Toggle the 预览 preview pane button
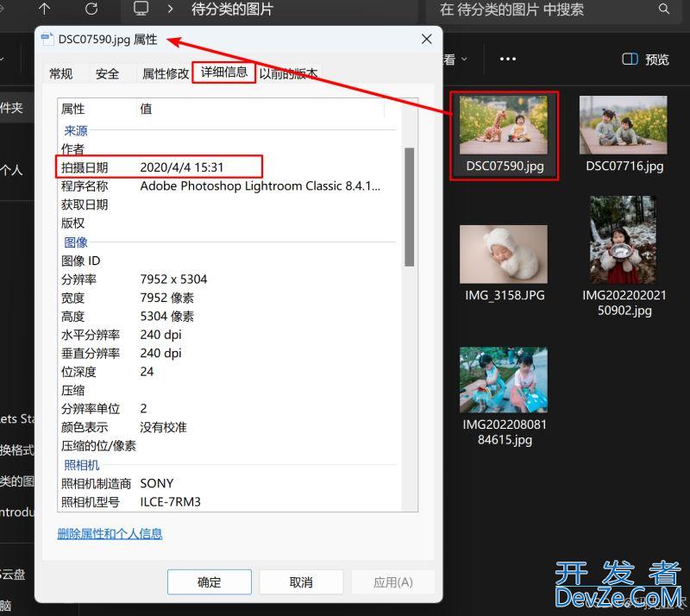The height and width of the screenshot is (616, 690). coord(645,60)
